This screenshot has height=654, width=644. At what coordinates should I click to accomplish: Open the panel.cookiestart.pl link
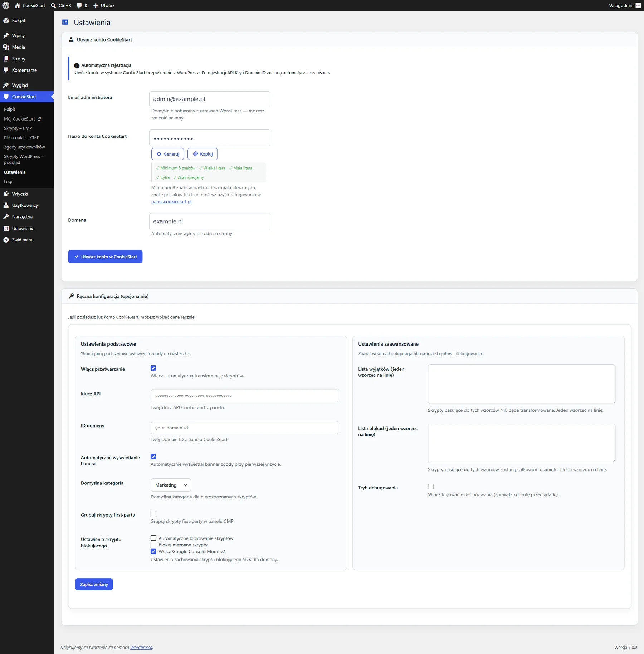(171, 202)
